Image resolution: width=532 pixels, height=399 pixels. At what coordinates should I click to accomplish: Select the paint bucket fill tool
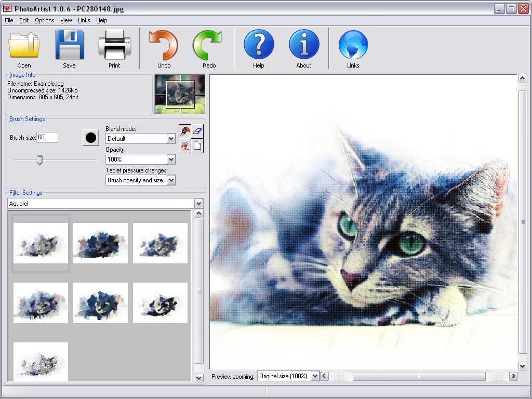click(185, 146)
